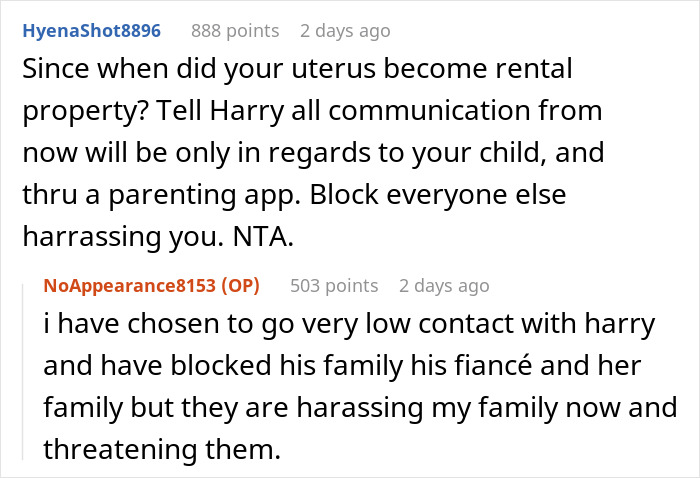Viewport: 700px width, 478px height.
Task: Open the top comment's '2 days ago' timestamp
Action: coord(345,31)
